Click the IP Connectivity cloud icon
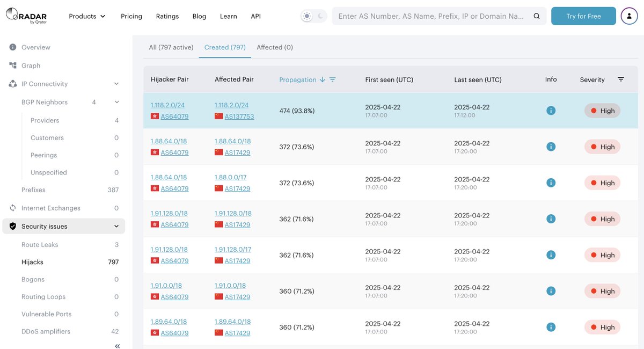This screenshot has width=644, height=349. pyautogui.click(x=12, y=84)
